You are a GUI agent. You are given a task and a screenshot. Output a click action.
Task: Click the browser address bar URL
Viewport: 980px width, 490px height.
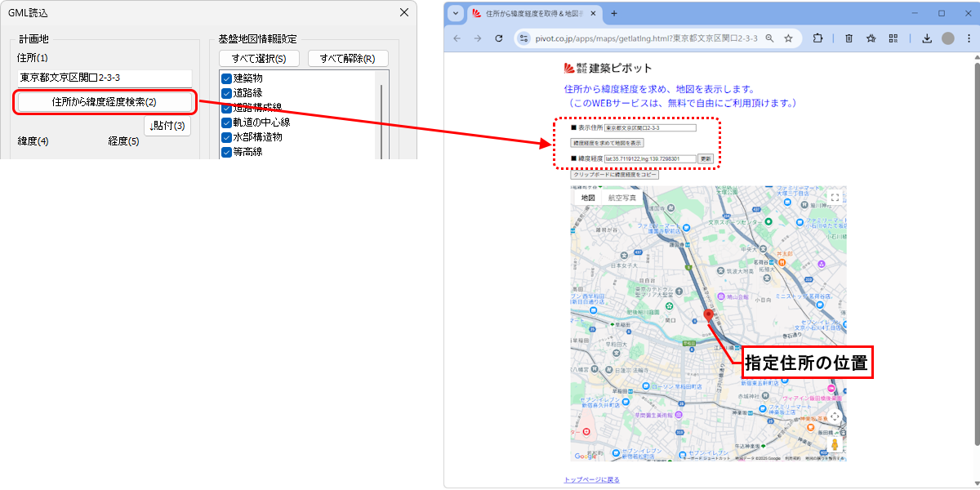[648, 38]
